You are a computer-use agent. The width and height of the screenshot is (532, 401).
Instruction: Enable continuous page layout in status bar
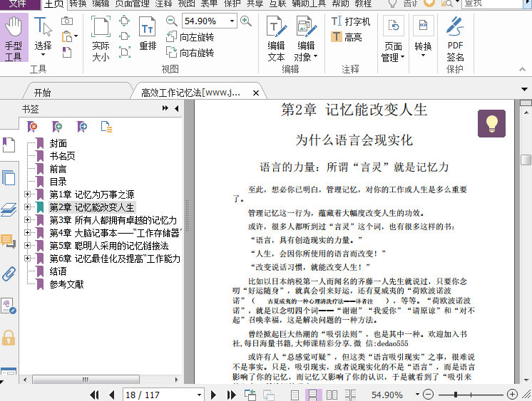tap(312, 395)
